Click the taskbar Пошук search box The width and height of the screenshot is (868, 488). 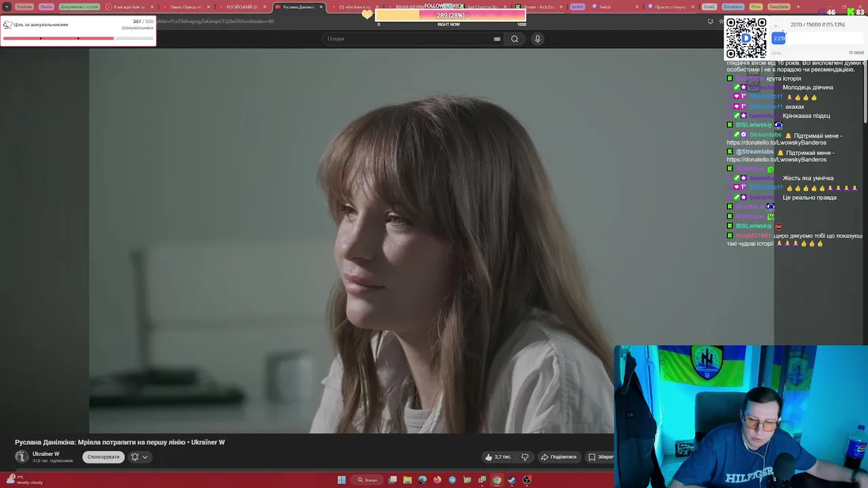(x=368, y=480)
